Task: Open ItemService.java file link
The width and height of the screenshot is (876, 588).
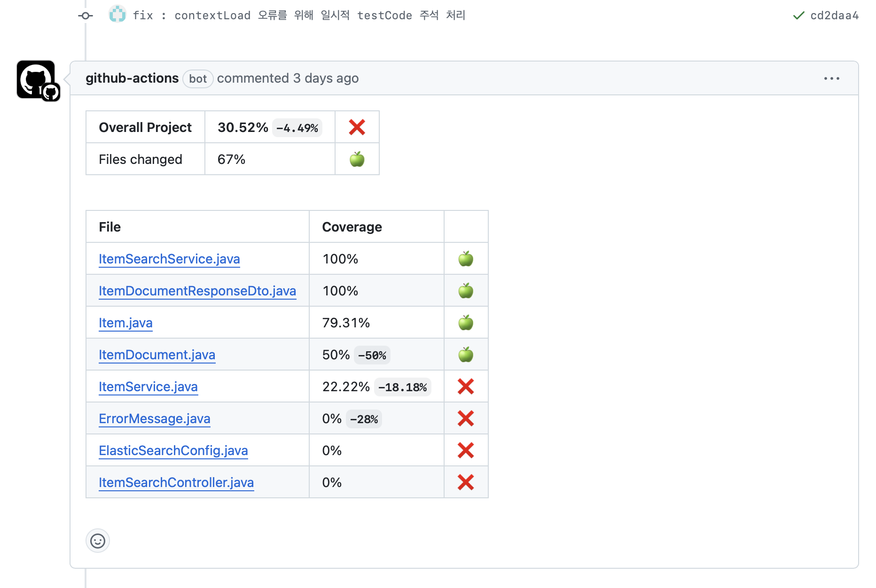Action: 148,387
